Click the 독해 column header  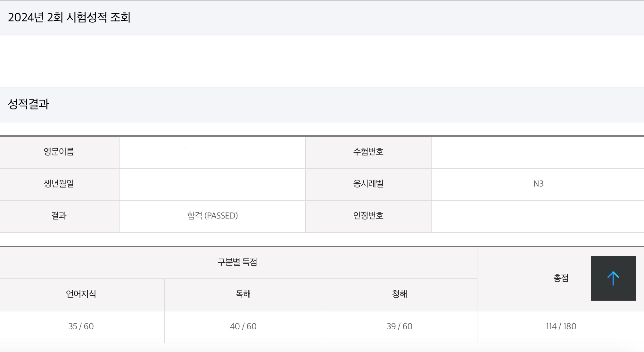tap(243, 294)
